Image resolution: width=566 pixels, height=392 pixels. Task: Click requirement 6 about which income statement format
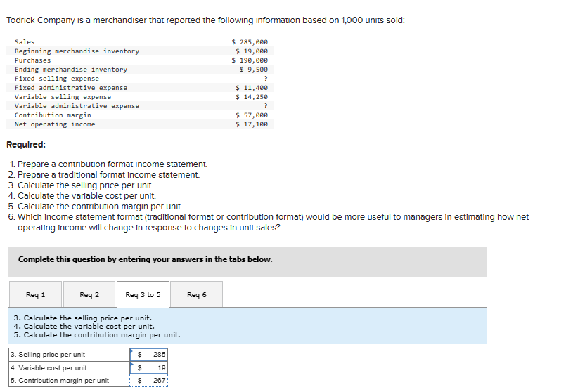(269, 222)
